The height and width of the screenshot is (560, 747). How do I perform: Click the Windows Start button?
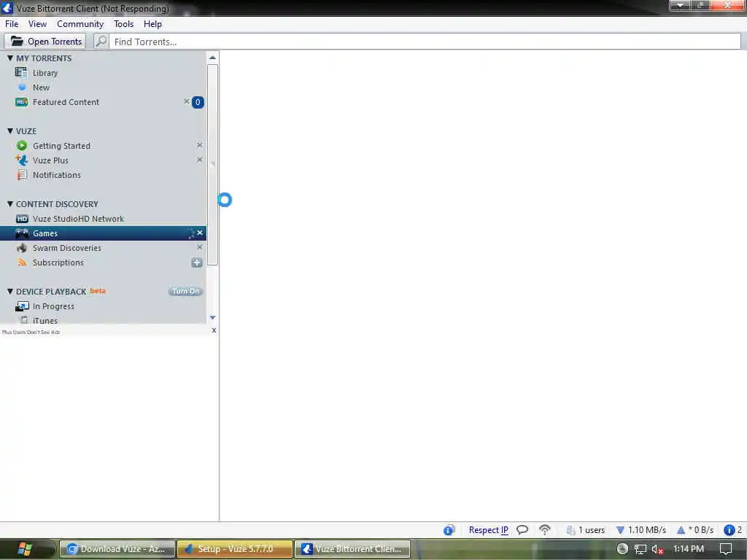coord(24,549)
